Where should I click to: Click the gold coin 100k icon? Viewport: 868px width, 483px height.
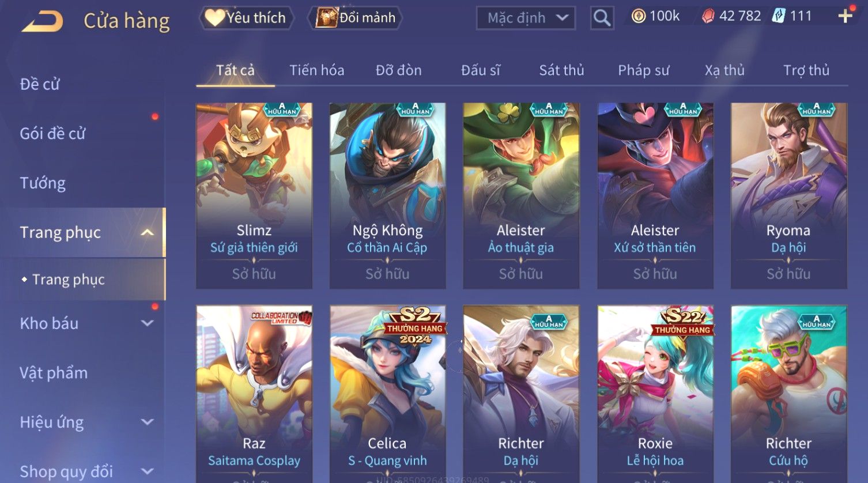pos(638,16)
